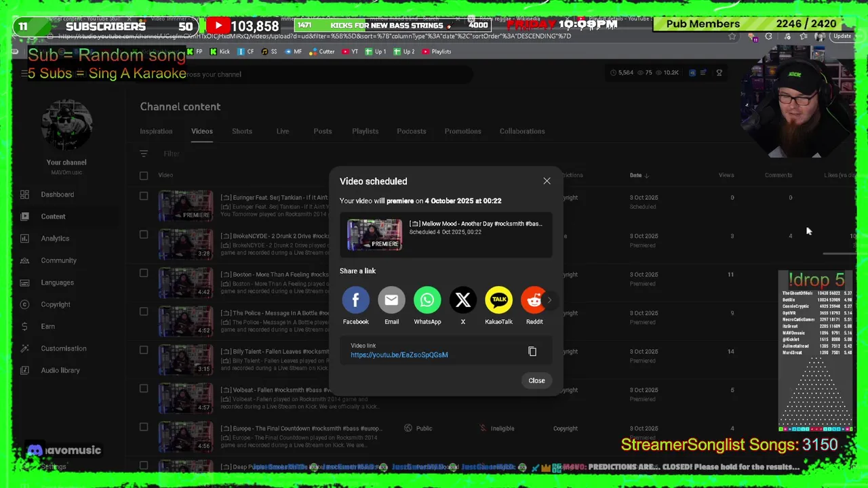Click the browser Update button
Viewport: 868px width, 488px height.
tap(842, 37)
